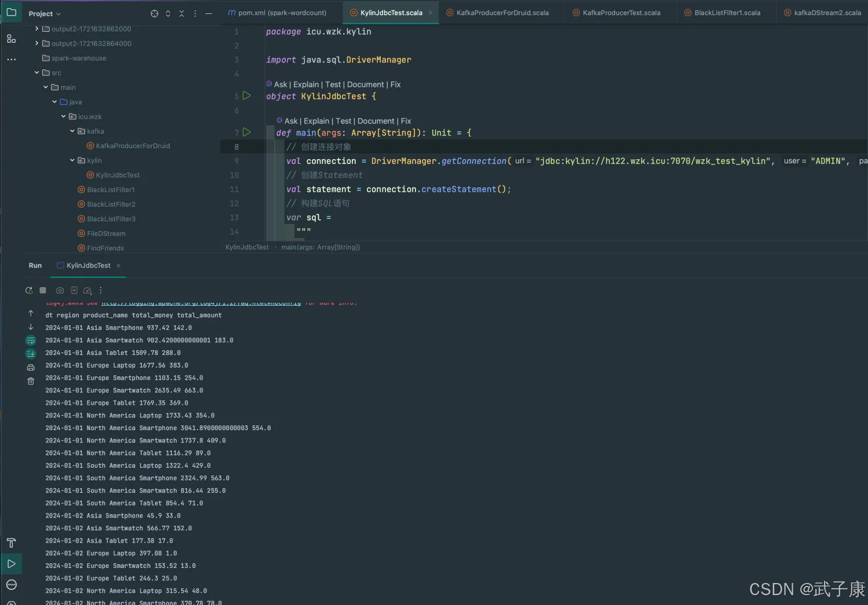Click the Fix link above def main

406,121
